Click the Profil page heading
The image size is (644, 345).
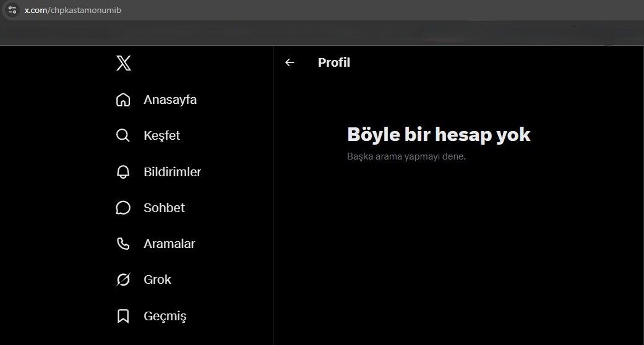point(334,62)
